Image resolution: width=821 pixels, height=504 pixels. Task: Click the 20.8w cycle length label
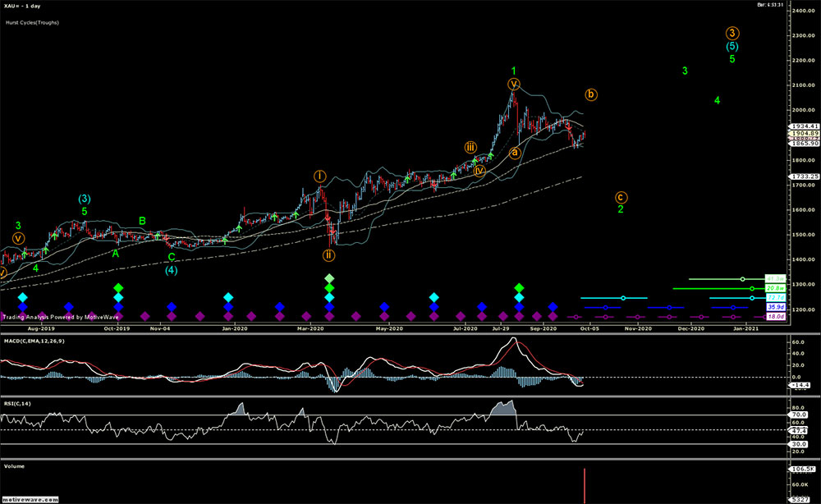point(775,289)
